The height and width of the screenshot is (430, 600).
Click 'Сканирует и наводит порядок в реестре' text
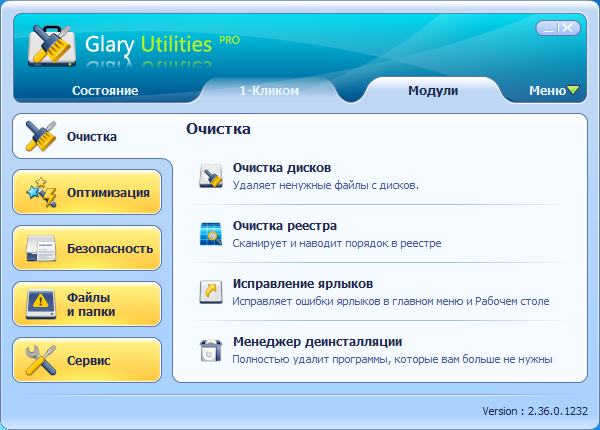pyautogui.click(x=337, y=244)
